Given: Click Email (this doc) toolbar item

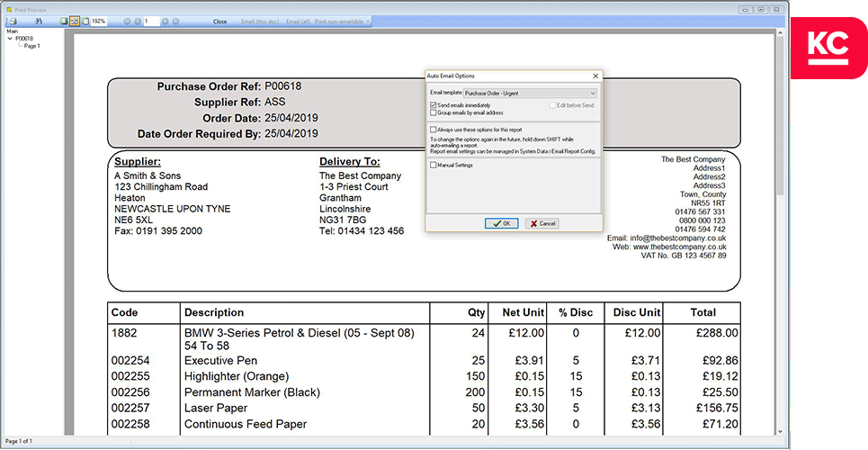Looking at the screenshot, I should pos(260,22).
